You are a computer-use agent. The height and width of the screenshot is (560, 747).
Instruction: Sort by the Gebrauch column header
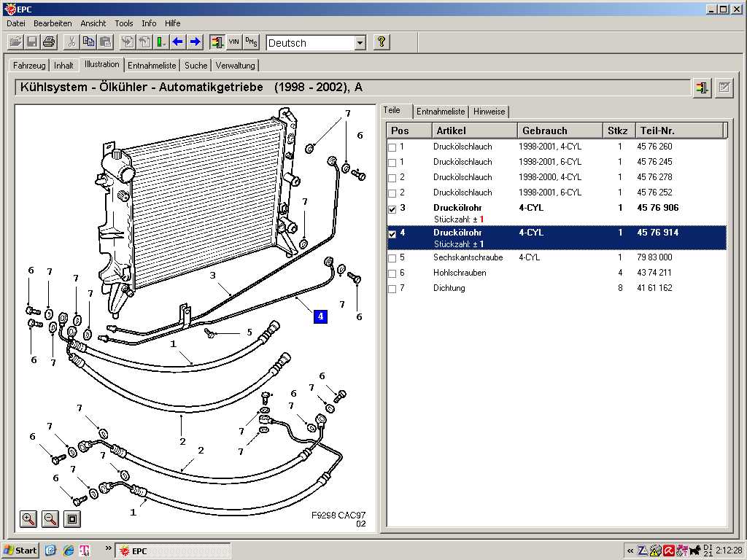(x=560, y=131)
